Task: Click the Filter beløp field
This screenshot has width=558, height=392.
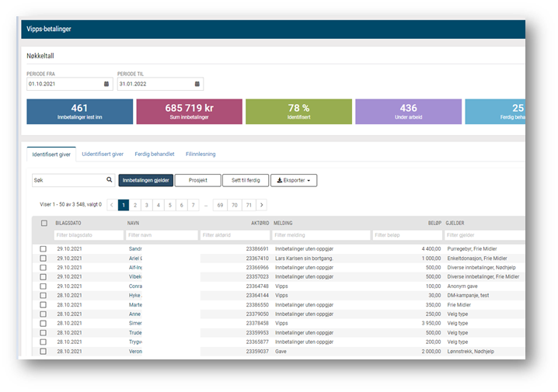Action: tap(407, 235)
